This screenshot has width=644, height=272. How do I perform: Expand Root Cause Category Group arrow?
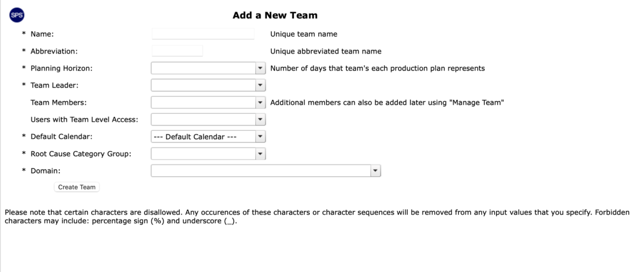click(x=260, y=154)
